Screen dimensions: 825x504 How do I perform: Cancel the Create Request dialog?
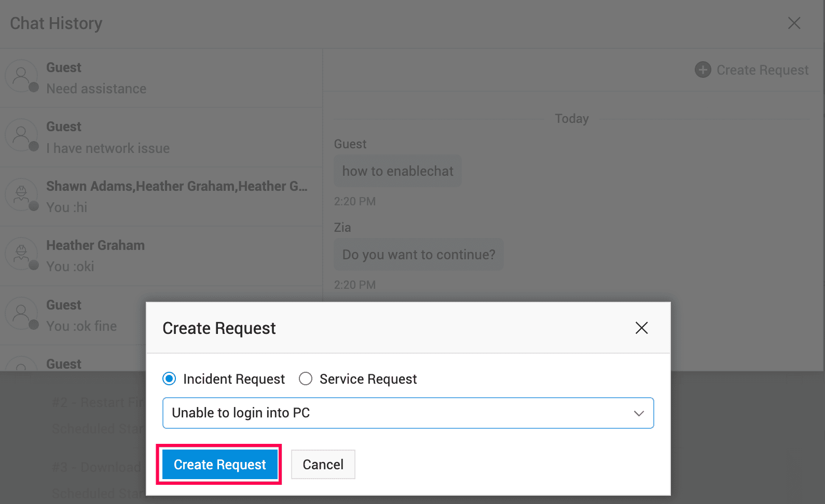pyautogui.click(x=323, y=465)
